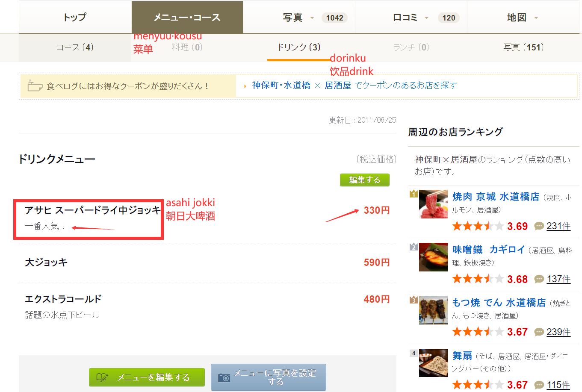The width and height of the screenshot is (582, 392).
Task: Click the star rating for 焼肉 京城
Action: point(478,226)
